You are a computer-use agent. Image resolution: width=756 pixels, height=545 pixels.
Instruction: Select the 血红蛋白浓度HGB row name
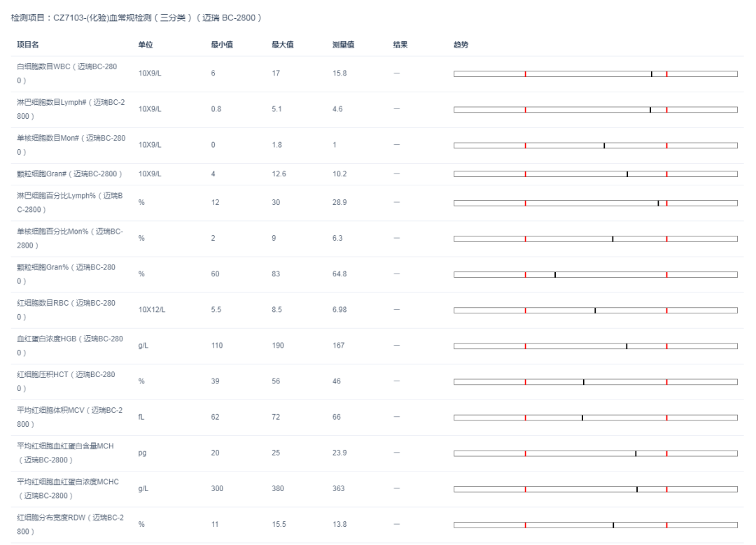70,346
